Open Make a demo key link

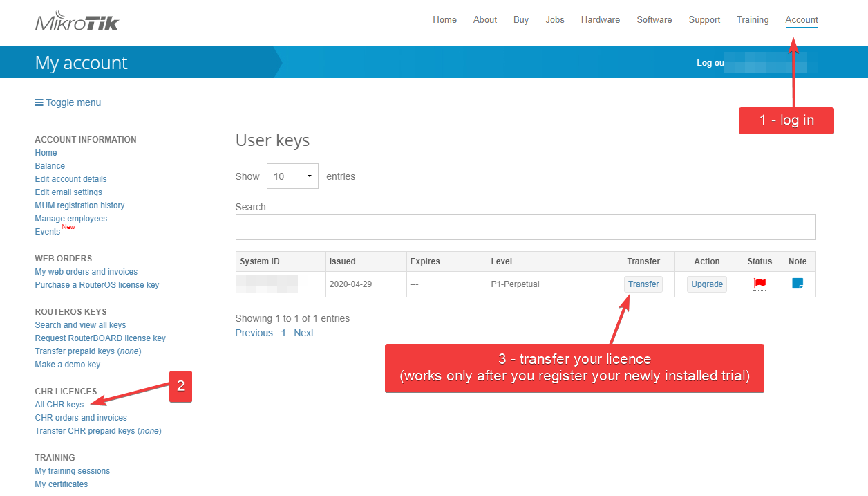pos(68,365)
